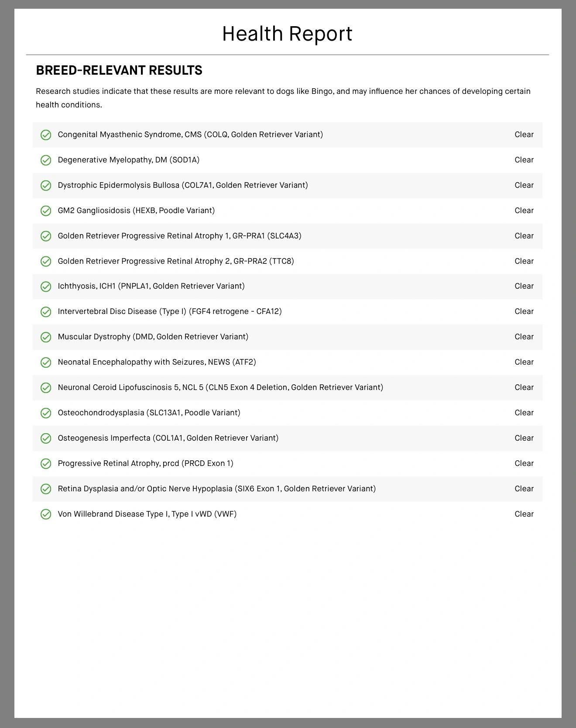Click the Clear status for Degenerative Myelopathy
This screenshot has width=576, height=728.
(x=524, y=160)
